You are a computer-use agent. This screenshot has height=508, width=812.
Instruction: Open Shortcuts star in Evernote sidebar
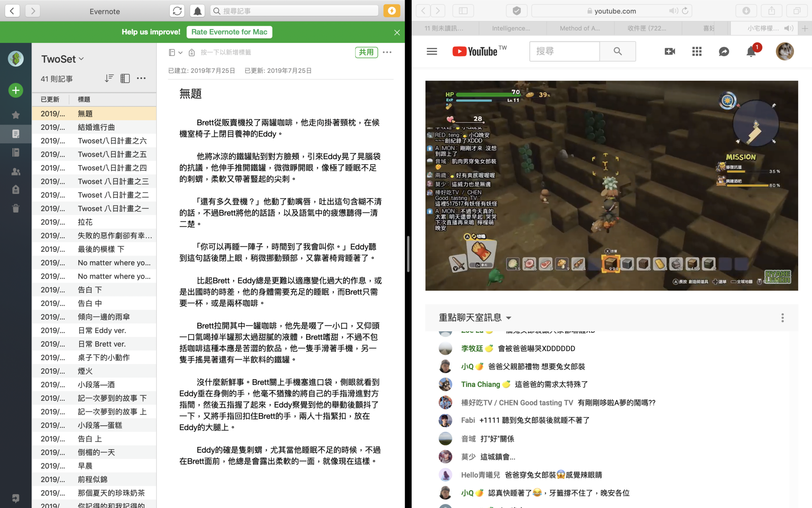(16, 115)
